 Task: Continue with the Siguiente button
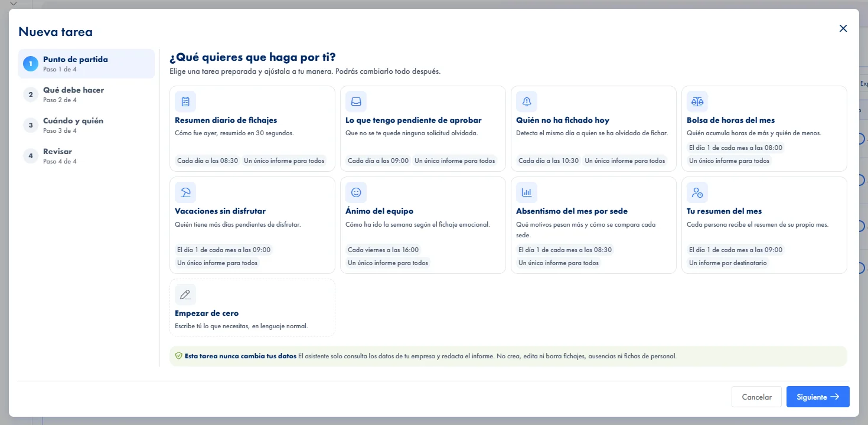pyautogui.click(x=818, y=397)
